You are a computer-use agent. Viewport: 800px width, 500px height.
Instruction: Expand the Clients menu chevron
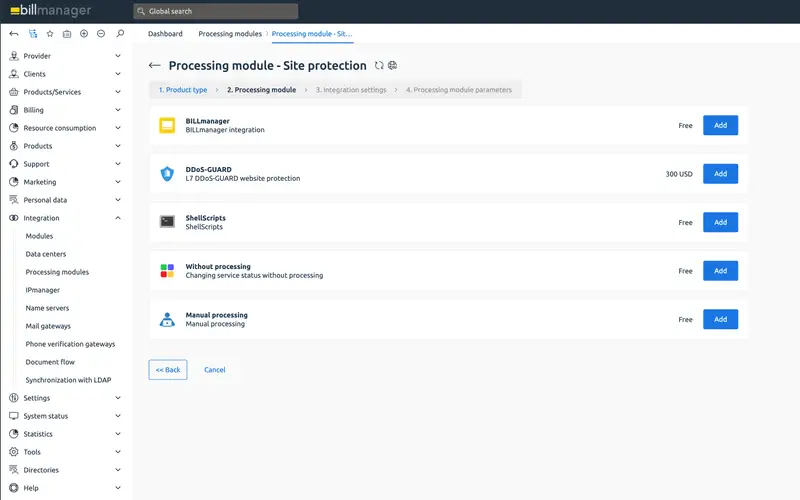118,74
